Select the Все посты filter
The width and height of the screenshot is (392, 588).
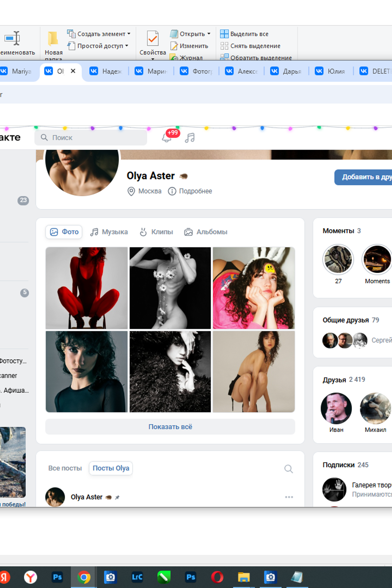[x=65, y=468]
